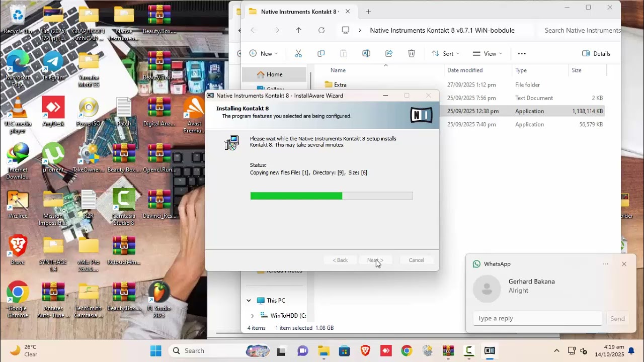Image resolution: width=644 pixels, height=362 pixels.
Task: Select the VLC media player desktop icon
Action: tap(18, 116)
